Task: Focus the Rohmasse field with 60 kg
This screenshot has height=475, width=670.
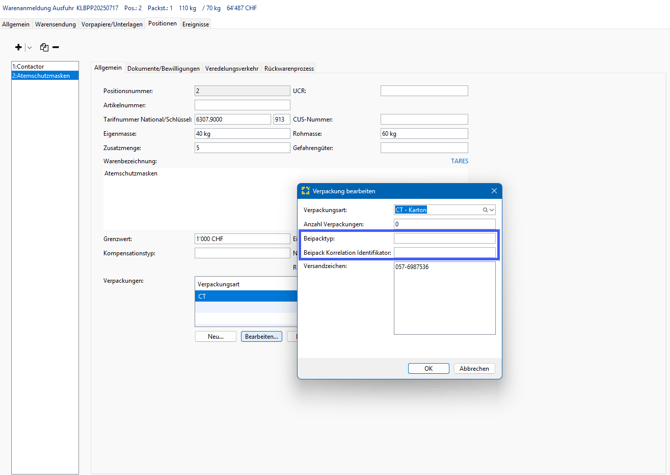Action: coord(424,134)
